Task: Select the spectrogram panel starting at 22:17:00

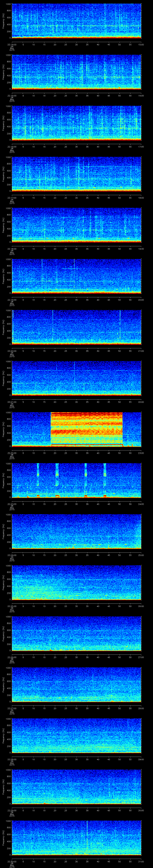Action: point(77,174)
